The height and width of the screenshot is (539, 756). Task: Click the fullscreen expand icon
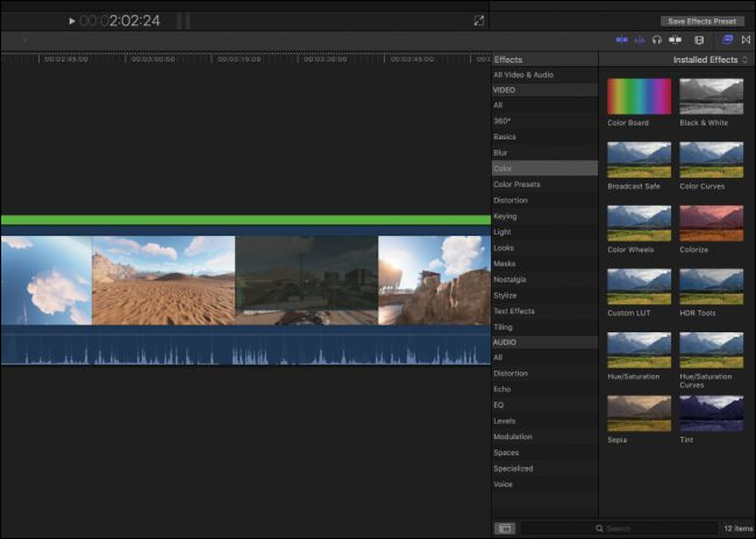pyautogui.click(x=479, y=20)
